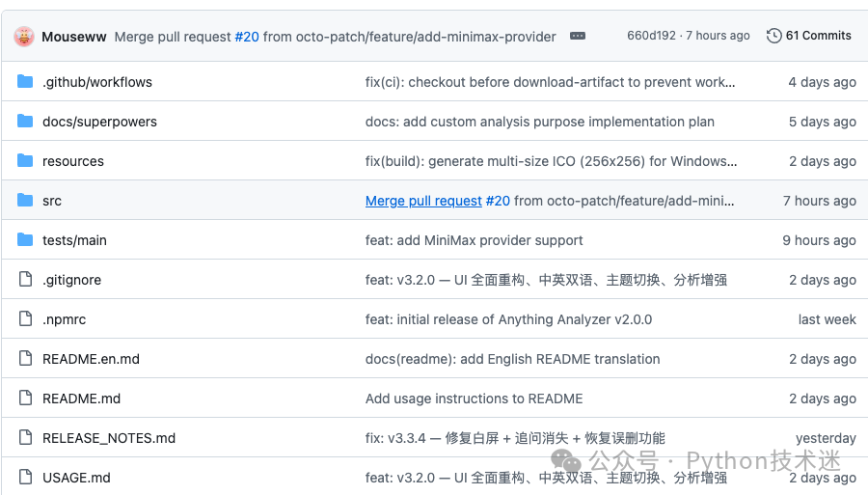View the 61 Commits history
Image resolution: width=868 pixels, height=495 pixels.
[818, 36]
